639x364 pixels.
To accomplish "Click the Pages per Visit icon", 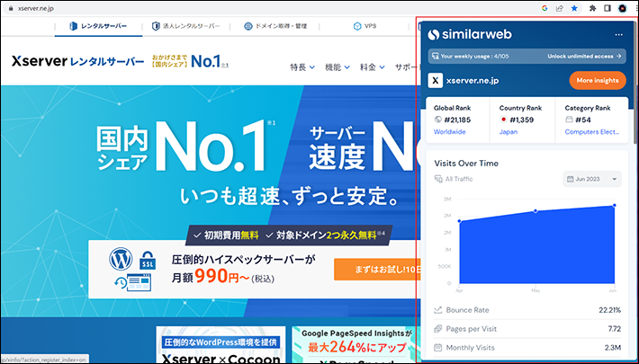I will (x=437, y=329).
